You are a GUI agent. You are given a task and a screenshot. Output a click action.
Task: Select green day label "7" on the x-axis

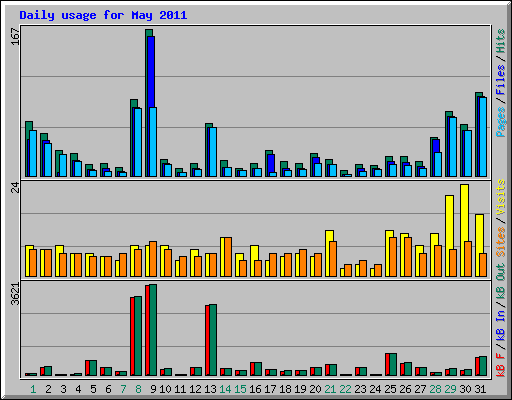[123, 389]
